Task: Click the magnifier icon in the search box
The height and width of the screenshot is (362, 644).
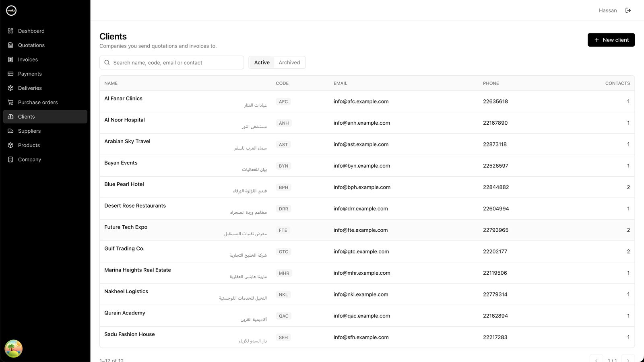Action: coord(107,63)
